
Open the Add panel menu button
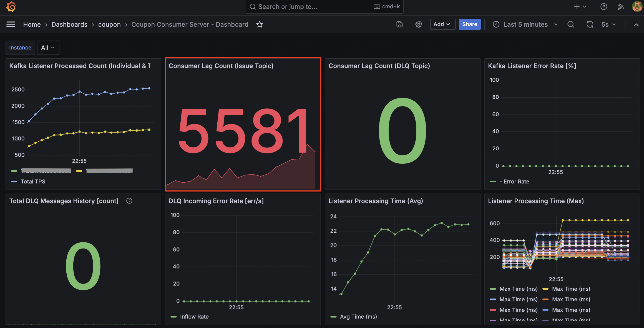tap(442, 24)
